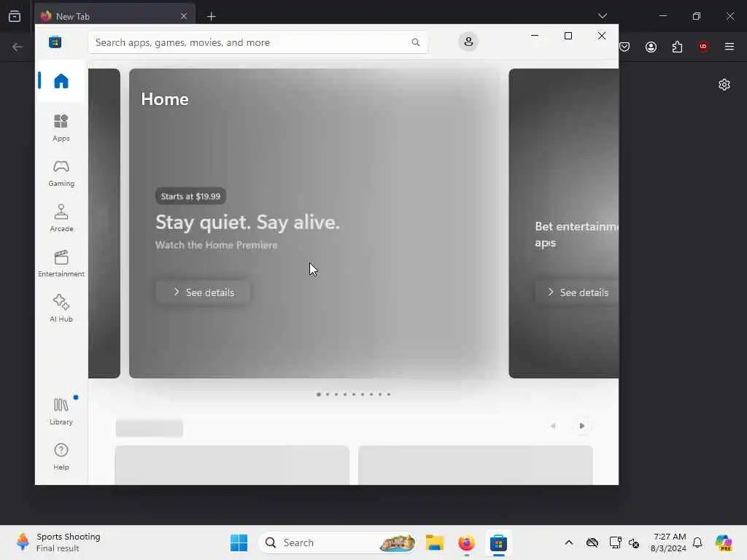Open Firefox list all tabs dropdown

click(603, 16)
